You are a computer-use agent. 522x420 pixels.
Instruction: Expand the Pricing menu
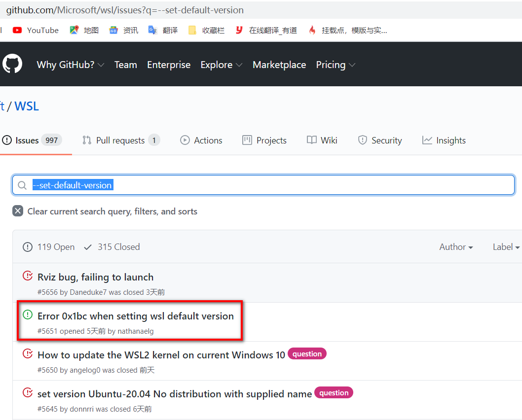pyautogui.click(x=336, y=65)
